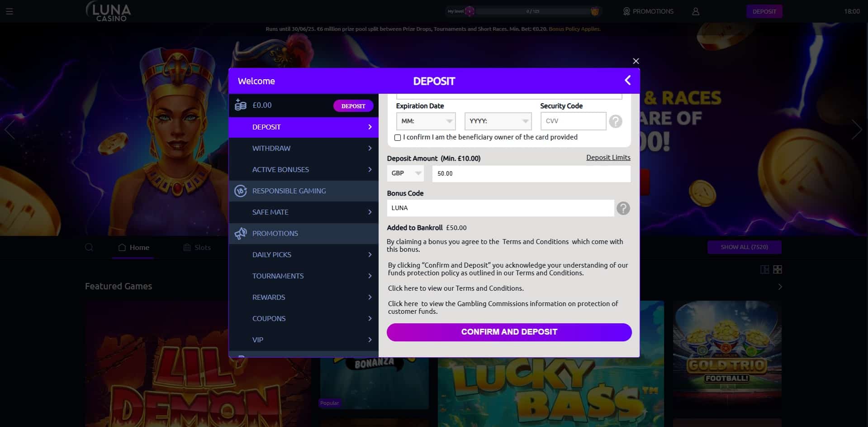Go back using the DEPOSIT header arrow
The image size is (868, 427).
click(627, 81)
